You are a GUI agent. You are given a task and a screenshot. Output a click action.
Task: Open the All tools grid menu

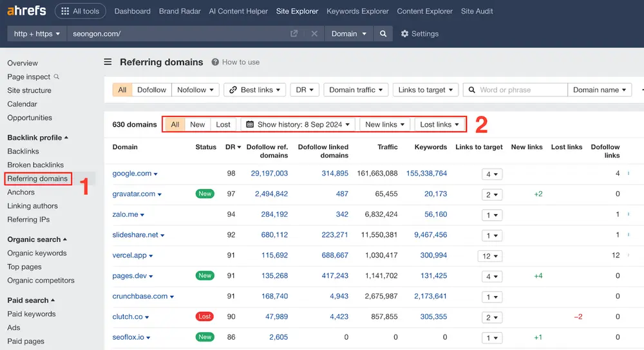point(80,11)
